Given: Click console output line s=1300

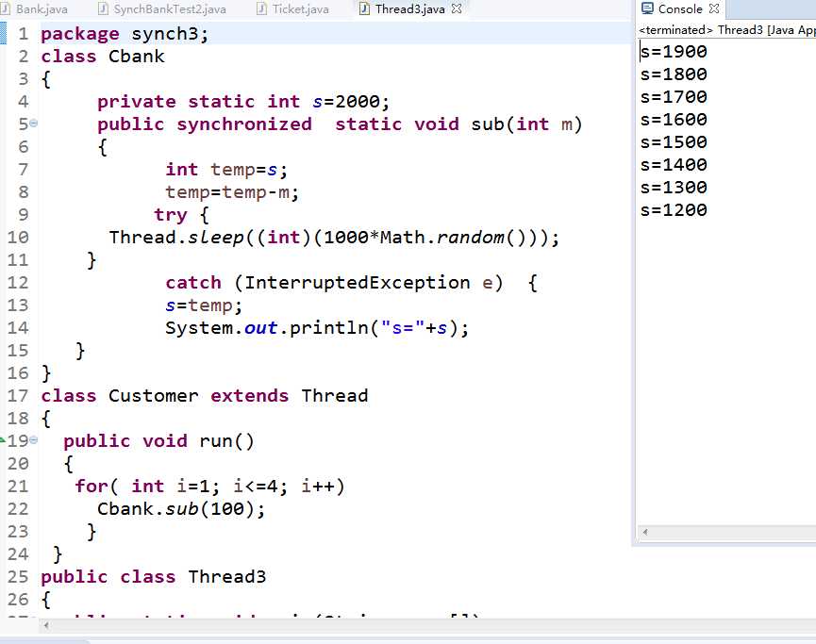Looking at the screenshot, I should coord(674,188).
